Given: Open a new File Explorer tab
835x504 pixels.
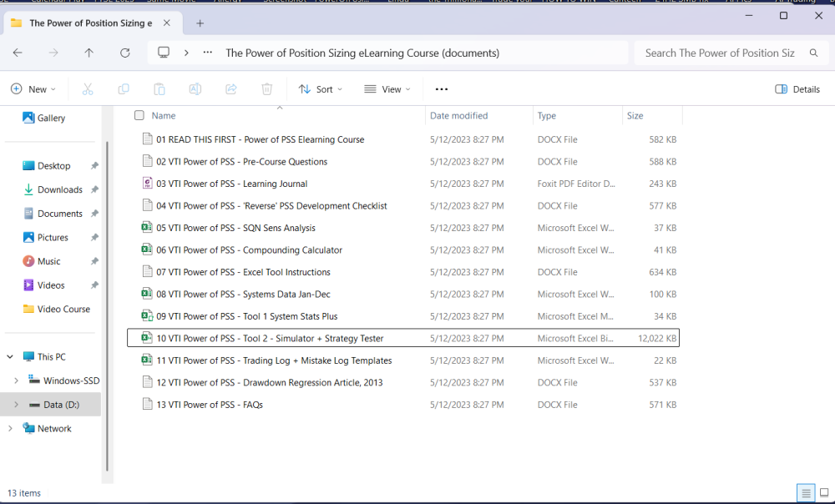Looking at the screenshot, I should tap(200, 23).
